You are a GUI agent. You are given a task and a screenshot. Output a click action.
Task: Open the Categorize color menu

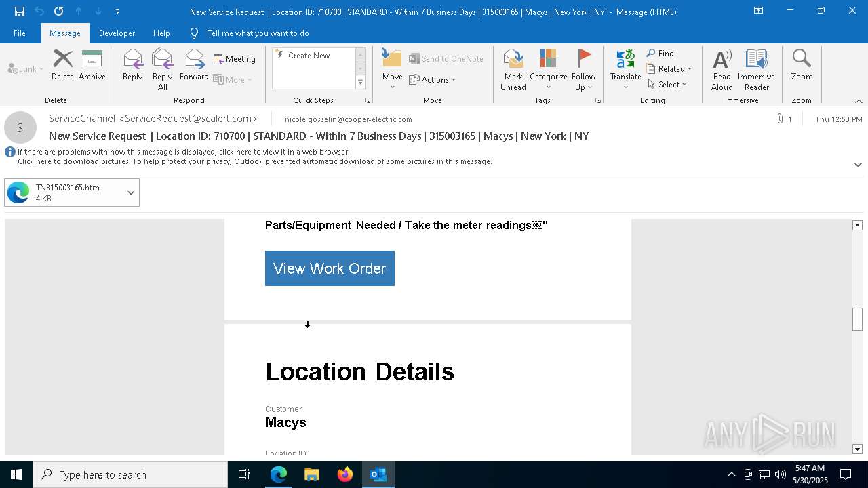click(x=548, y=70)
